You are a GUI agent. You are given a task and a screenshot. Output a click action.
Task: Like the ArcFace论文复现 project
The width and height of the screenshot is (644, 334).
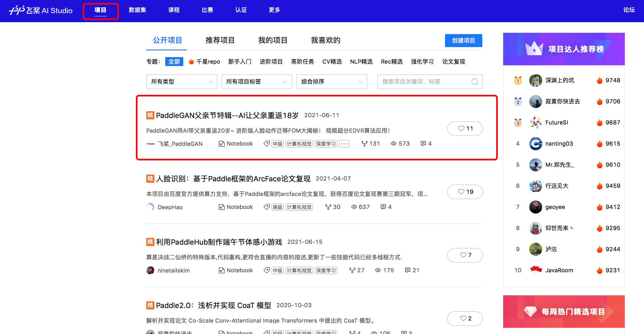click(465, 192)
